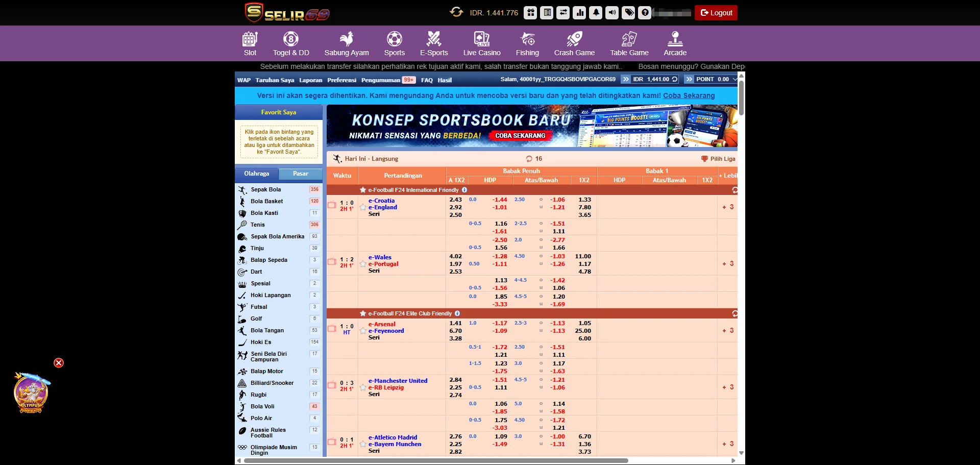This screenshot has height=465, width=980.
Task: Expand more odds with +3 for e-Wales match
Action: (x=728, y=263)
